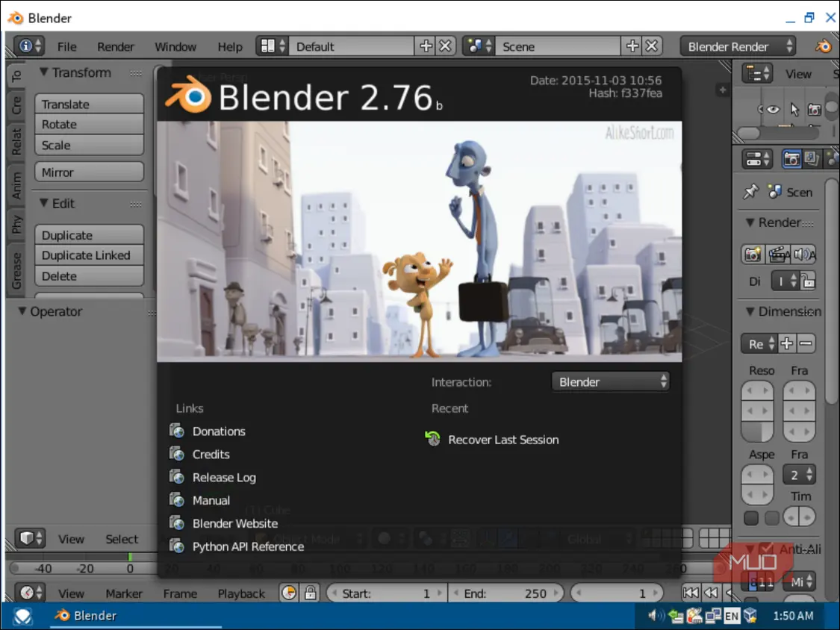
Task: Open the 3D View editor type selector
Action: 30,538
